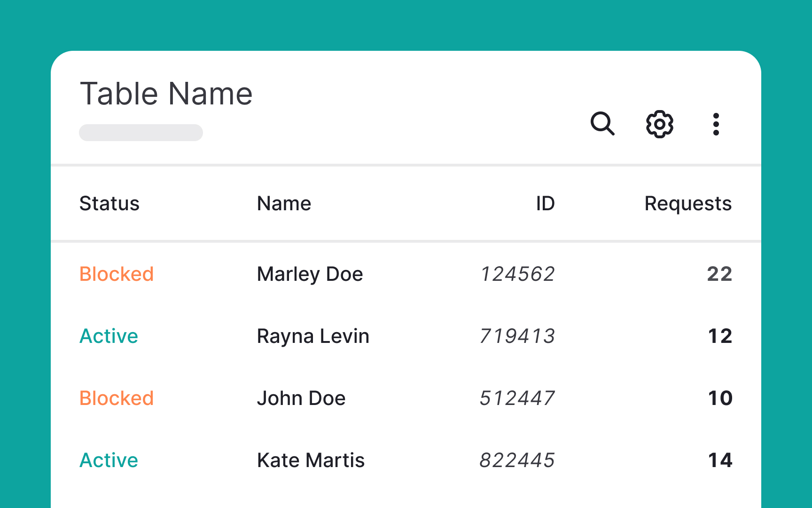Open table configuration via the gear icon
The width and height of the screenshot is (812, 508).
[x=659, y=124]
